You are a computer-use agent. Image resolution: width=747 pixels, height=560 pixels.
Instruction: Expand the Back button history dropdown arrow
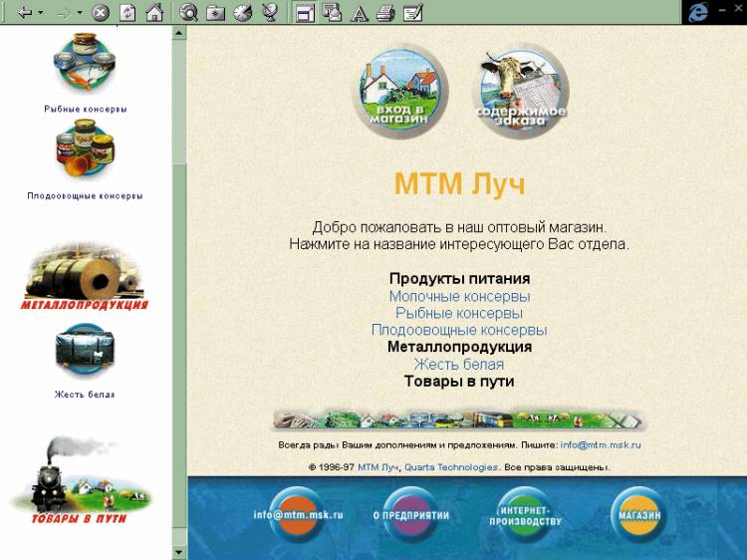(x=41, y=13)
